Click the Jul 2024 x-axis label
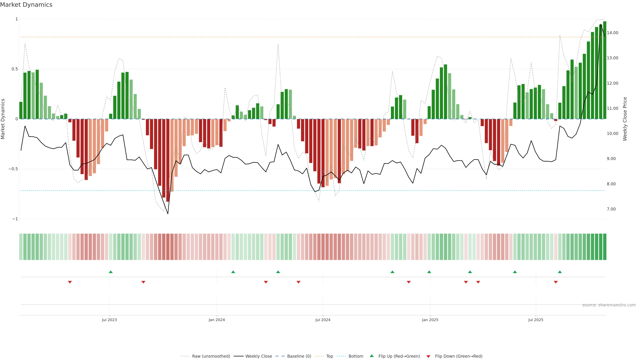 323,320
